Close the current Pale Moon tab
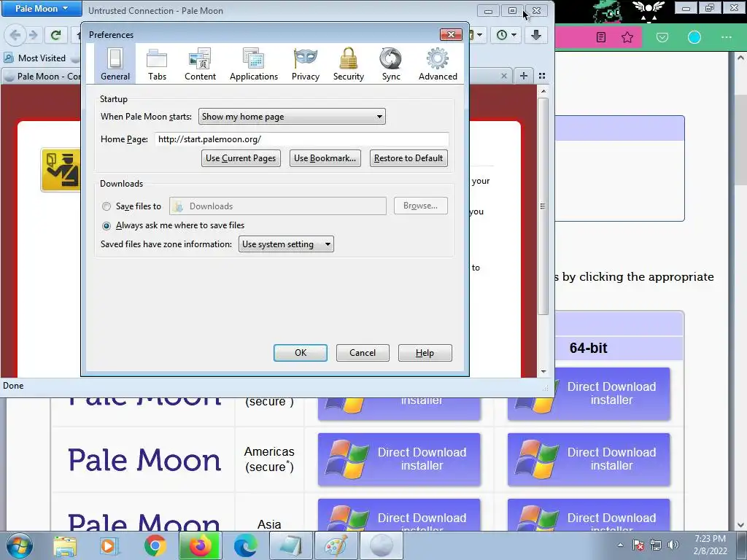 (504, 76)
